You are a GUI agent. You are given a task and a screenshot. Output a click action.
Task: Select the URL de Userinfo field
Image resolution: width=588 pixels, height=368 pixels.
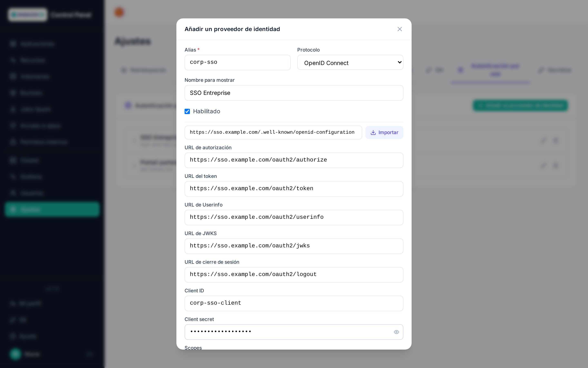coord(294,217)
